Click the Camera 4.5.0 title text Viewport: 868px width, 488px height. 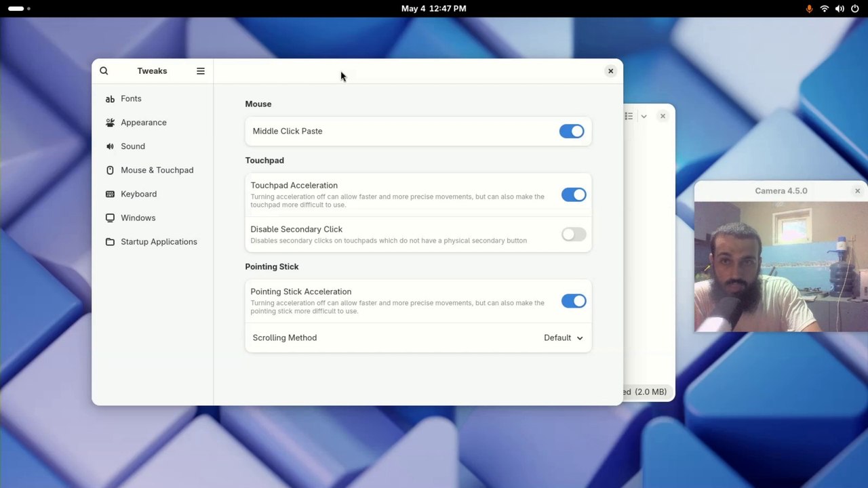tap(781, 191)
